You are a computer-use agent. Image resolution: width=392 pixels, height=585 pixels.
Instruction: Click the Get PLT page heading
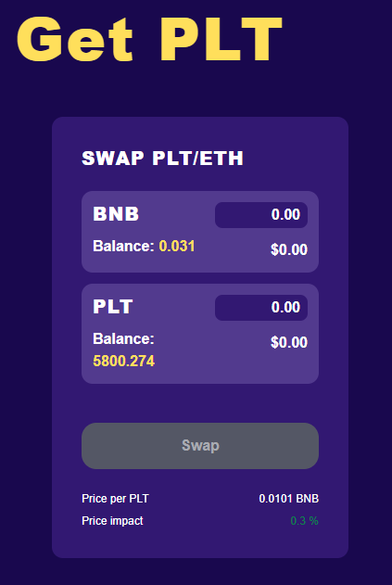149,39
